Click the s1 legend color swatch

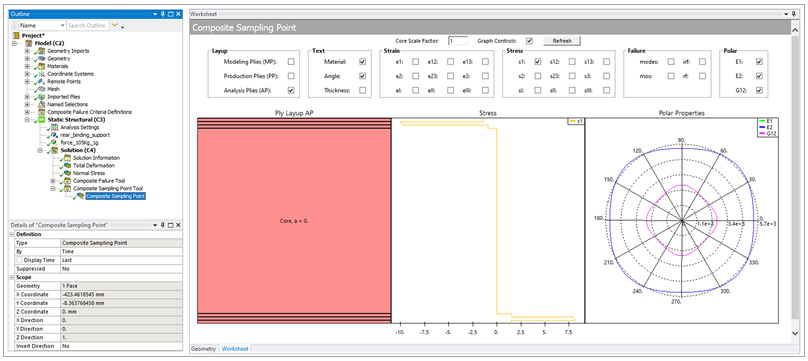[x=572, y=121]
